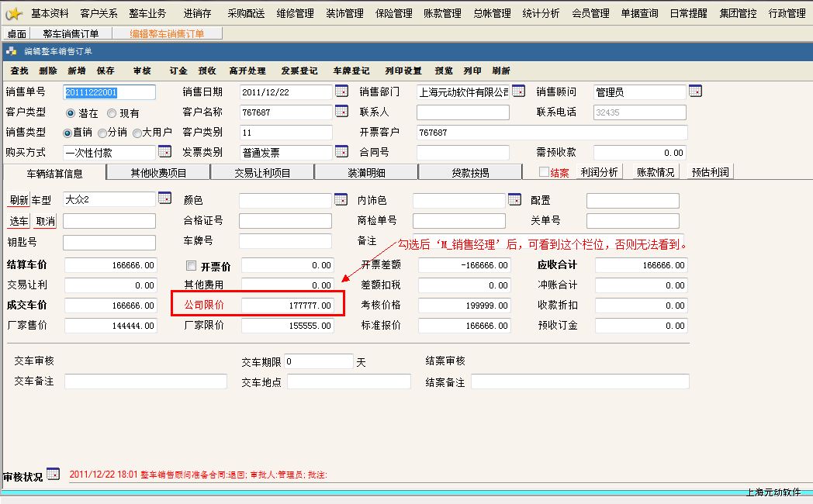Expand the 发票类别 selector

(x=341, y=152)
